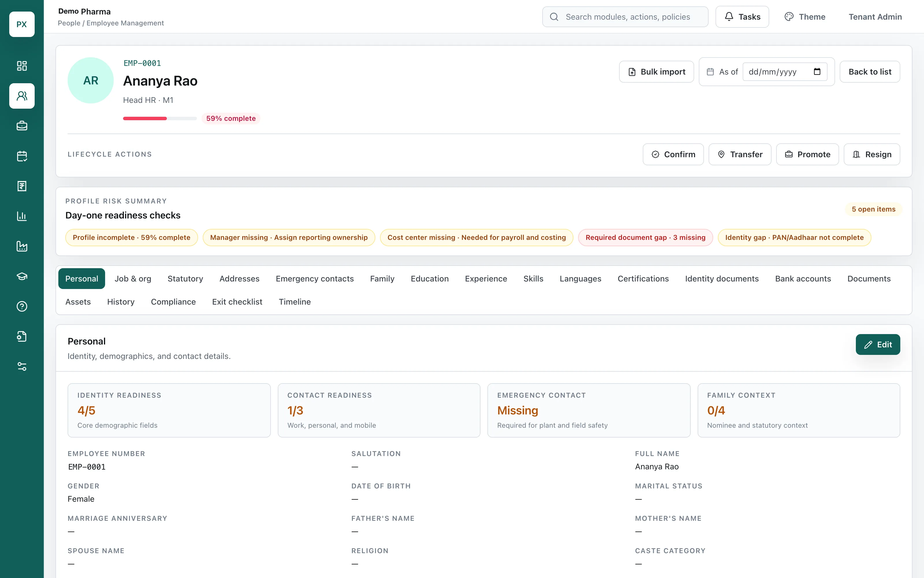Select the People icon in sidebar
Viewport: 924px width, 578px height.
tap(22, 96)
